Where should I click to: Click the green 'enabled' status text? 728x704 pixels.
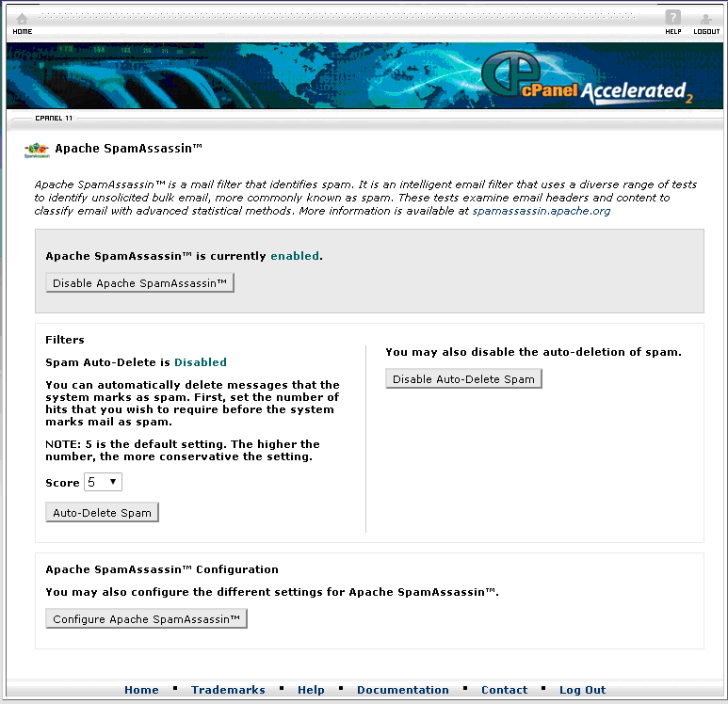tap(295, 256)
